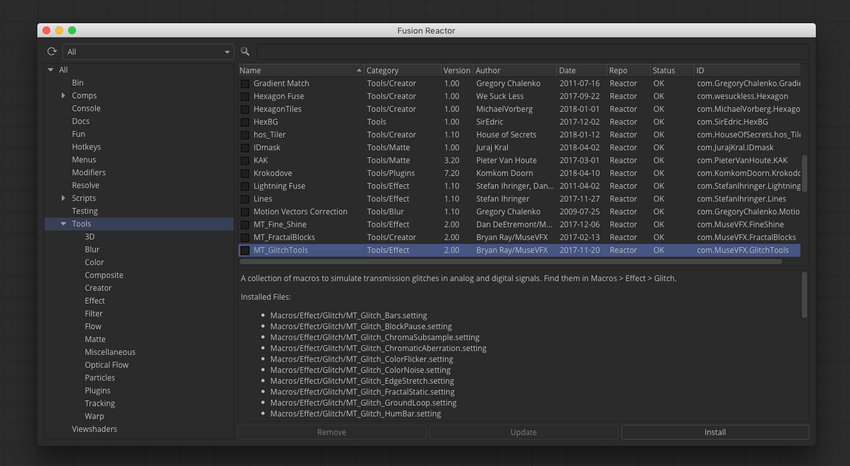Select the MT_Fine_Shine row
The image size is (850, 466).
click(519, 225)
